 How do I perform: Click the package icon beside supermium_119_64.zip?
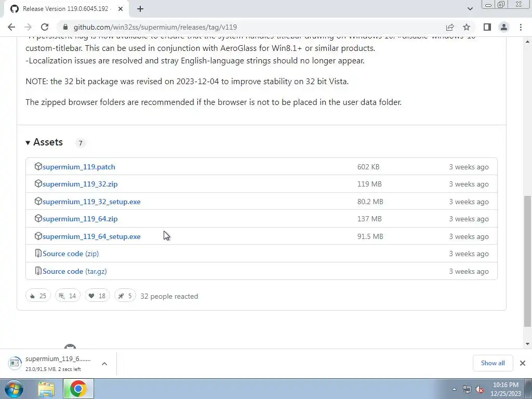[38, 219]
